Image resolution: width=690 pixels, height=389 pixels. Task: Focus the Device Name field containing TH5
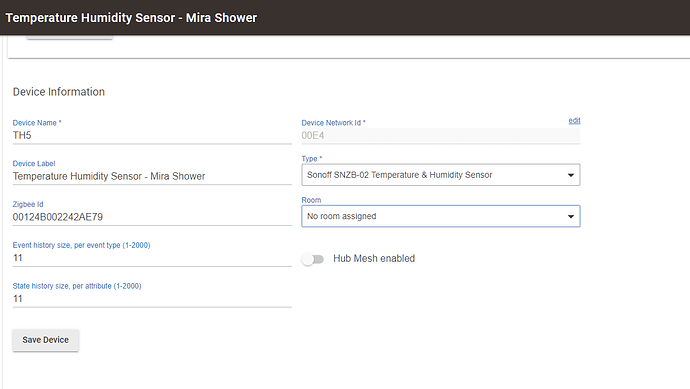click(x=152, y=136)
